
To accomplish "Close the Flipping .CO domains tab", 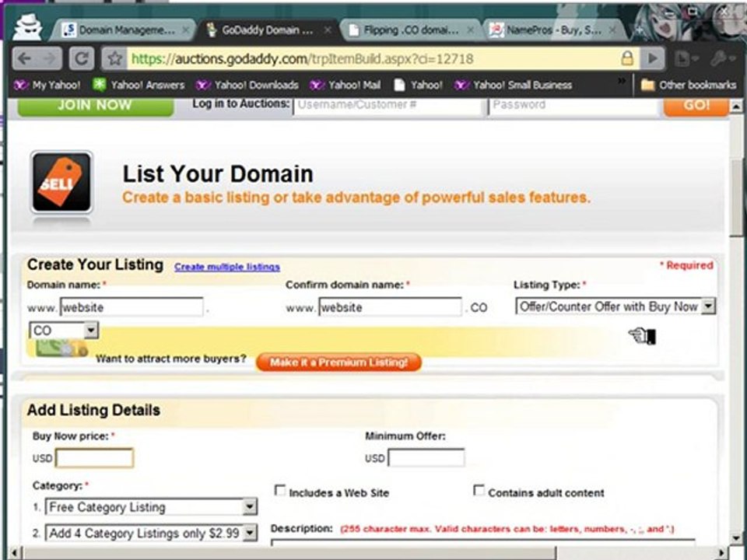I will coord(470,30).
